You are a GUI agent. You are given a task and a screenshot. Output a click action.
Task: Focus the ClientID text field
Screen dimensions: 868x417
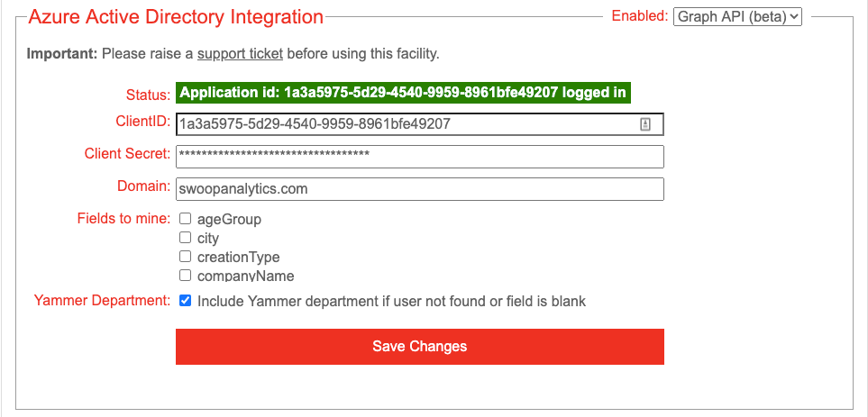click(420, 124)
